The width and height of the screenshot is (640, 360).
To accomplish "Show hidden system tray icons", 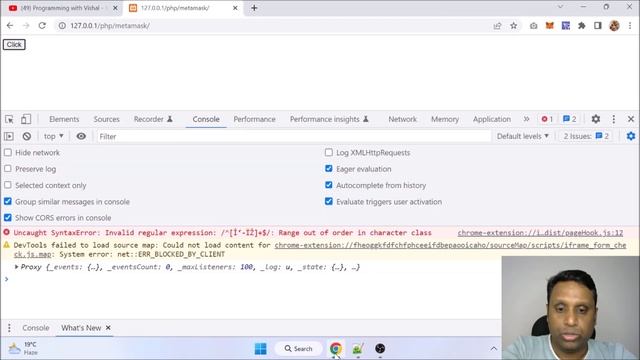I will [493, 349].
